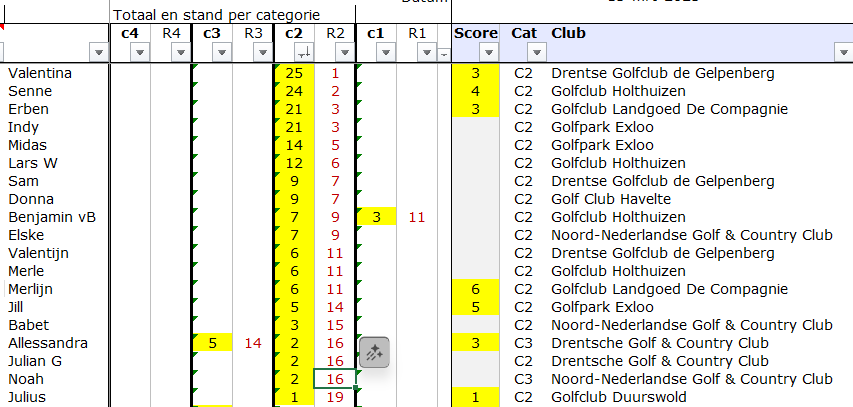Open the c4 column filter dropdown
This screenshot has width=853, height=407.
[x=140, y=53]
